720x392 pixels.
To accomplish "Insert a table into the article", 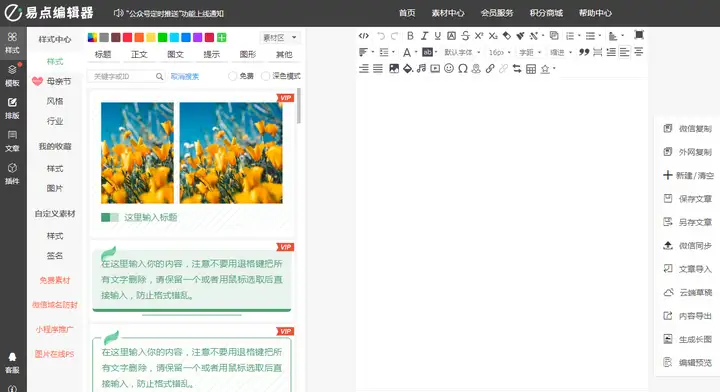I will 531,69.
